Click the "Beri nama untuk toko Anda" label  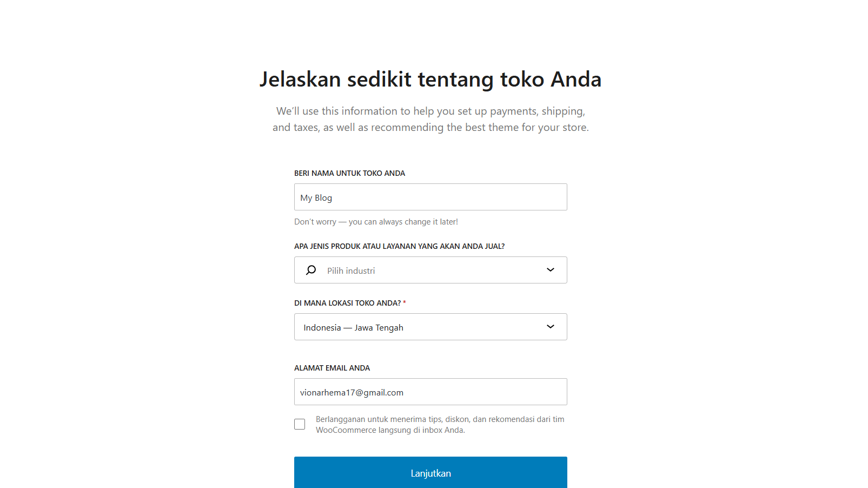click(349, 173)
